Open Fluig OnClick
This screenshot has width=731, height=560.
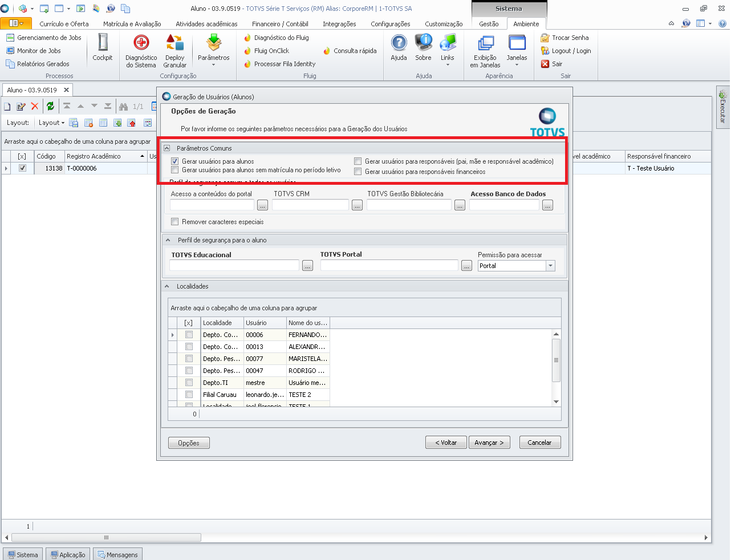[x=266, y=51]
